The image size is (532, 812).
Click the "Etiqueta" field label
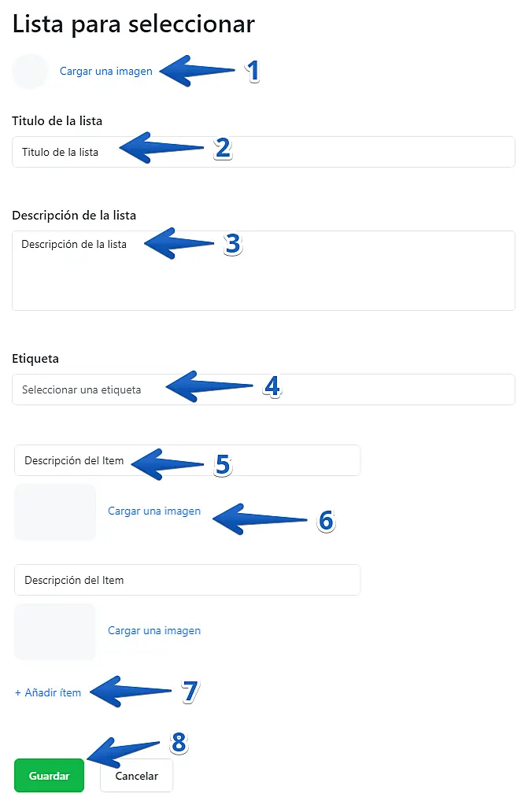click(35, 358)
